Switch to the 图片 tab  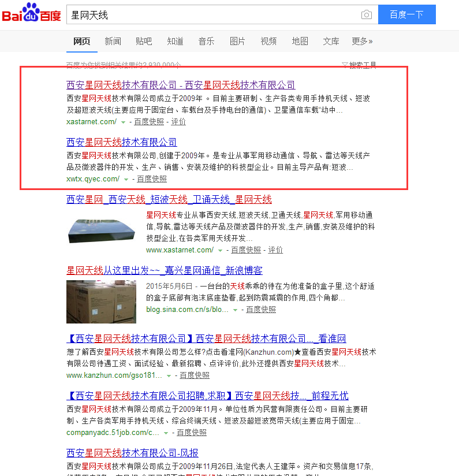click(237, 42)
